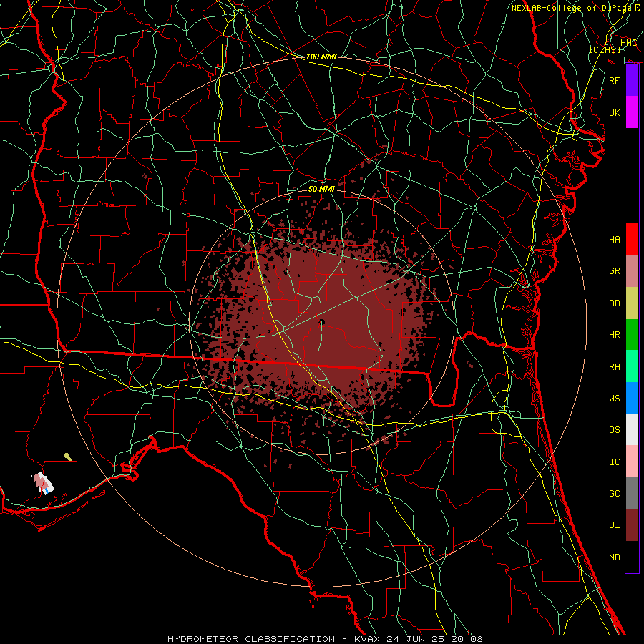
Task: Click the ND legend label
Action: pos(615,557)
